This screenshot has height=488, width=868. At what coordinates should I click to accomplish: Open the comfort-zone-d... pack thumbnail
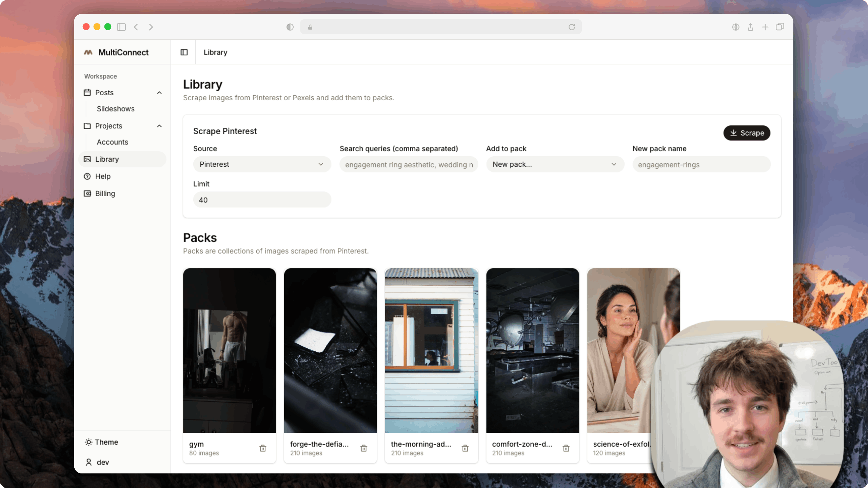click(x=532, y=350)
